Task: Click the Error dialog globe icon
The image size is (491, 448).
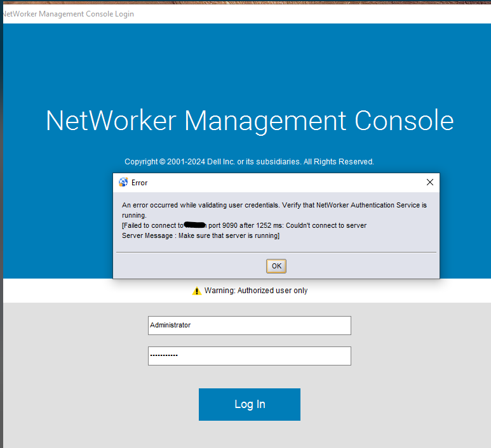Action: pyautogui.click(x=123, y=182)
